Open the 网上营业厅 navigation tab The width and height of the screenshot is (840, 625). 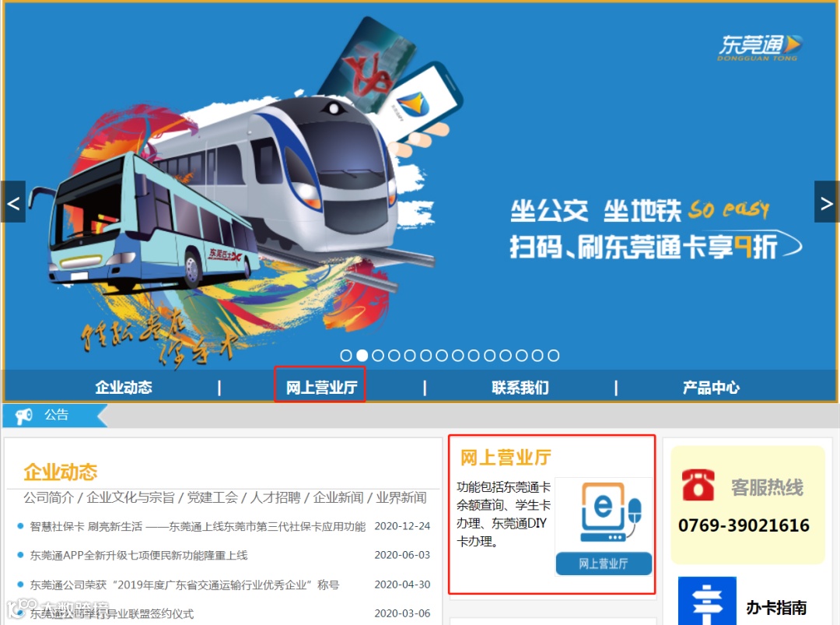coord(321,387)
